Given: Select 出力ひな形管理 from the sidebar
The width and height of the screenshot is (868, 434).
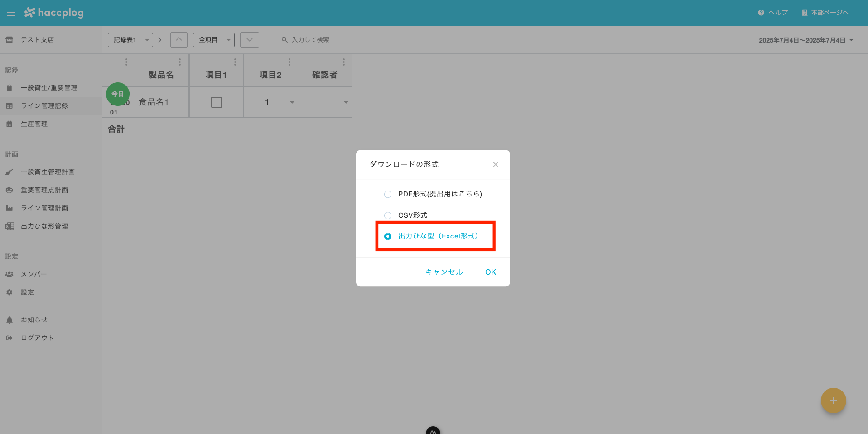Looking at the screenshot, I should point(44,226).
